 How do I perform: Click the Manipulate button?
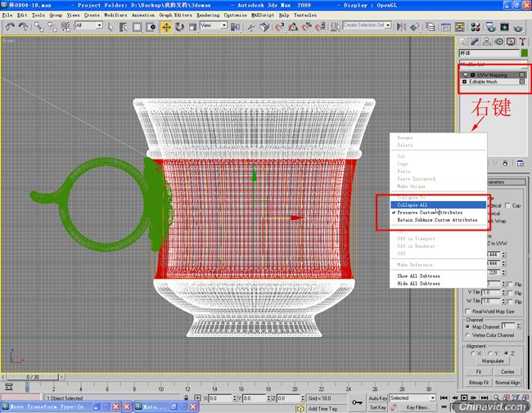pyautogui.click(x=493, y=361)
